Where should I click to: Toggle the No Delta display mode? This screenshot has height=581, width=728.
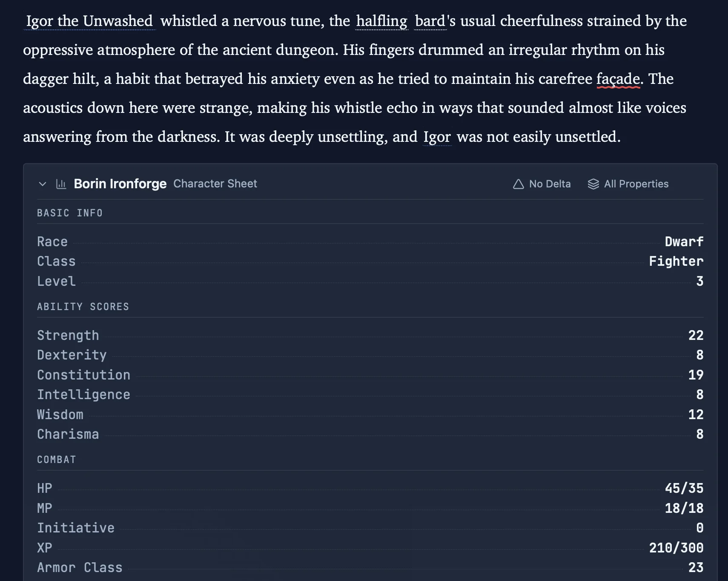tap(549, 184)
